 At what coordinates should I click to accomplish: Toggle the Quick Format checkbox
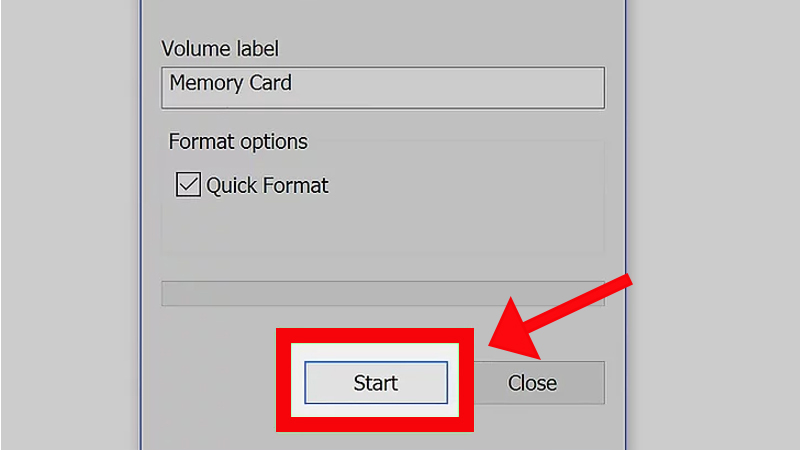tap(188, 185)
